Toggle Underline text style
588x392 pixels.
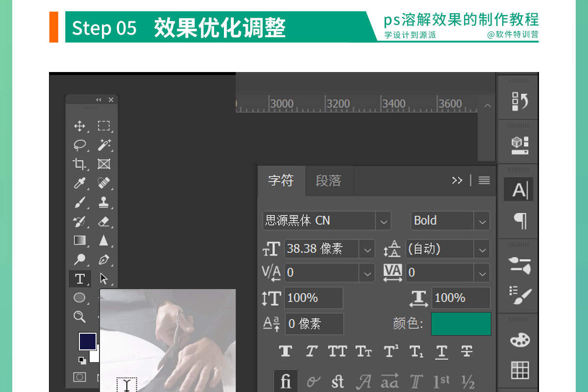point(441,351)
